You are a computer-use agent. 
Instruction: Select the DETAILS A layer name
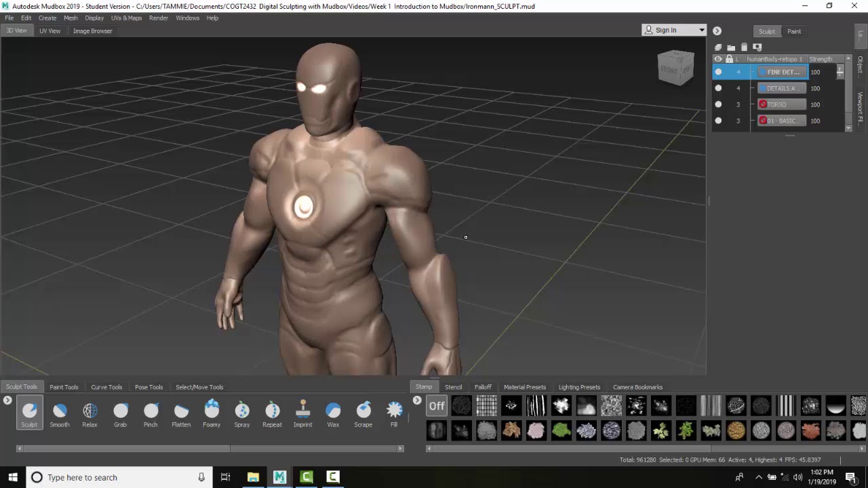(x=782, y=88)
